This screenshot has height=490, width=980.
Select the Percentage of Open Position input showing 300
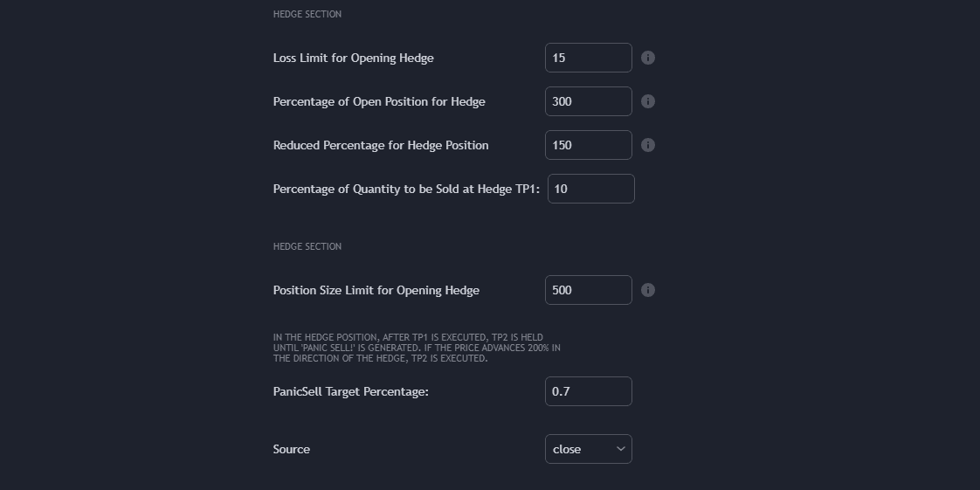[x=588, y=101]
